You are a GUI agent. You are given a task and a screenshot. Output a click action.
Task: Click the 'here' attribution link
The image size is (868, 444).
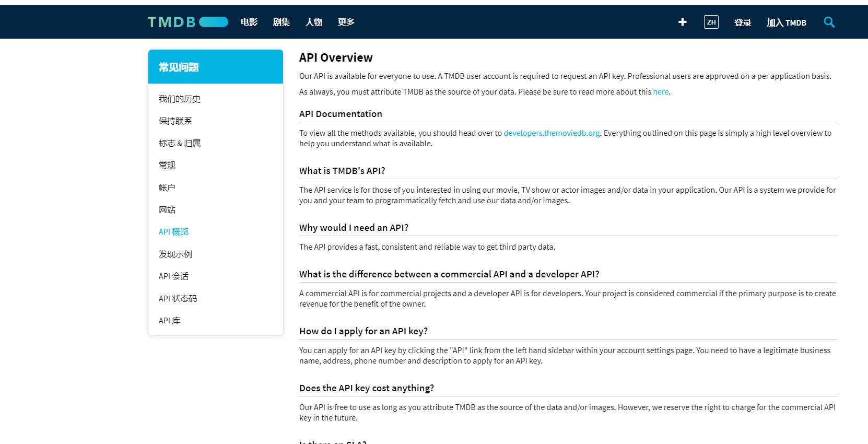(x=661, y=91)
